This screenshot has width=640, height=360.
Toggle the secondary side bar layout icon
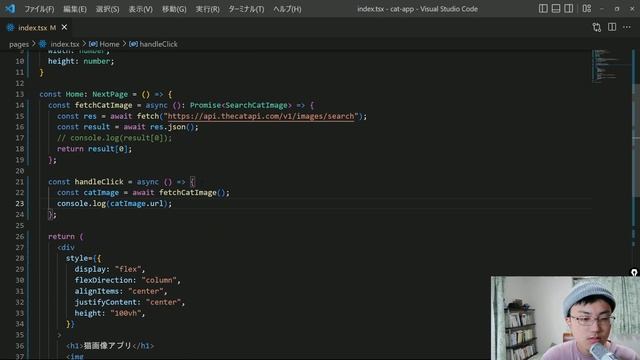click(x=568, y=9)
